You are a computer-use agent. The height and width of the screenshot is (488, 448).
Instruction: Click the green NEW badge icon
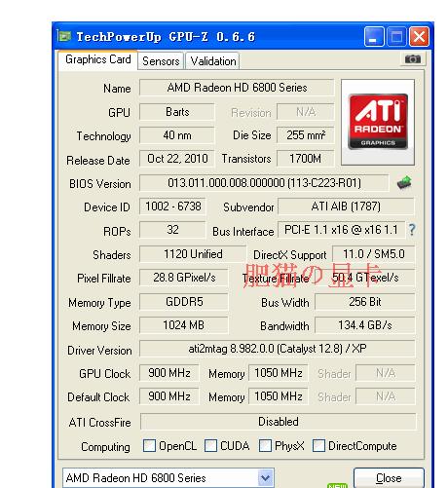pyautogui.click(x=338, y=485)
